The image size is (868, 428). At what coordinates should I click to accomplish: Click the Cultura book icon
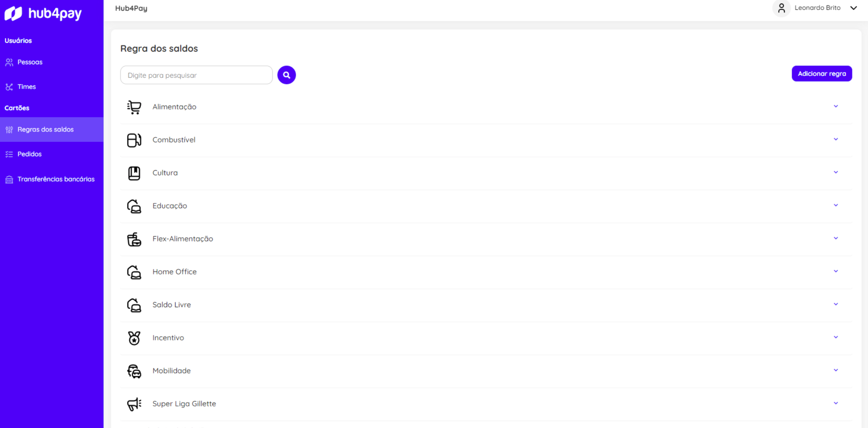(134, 173)
